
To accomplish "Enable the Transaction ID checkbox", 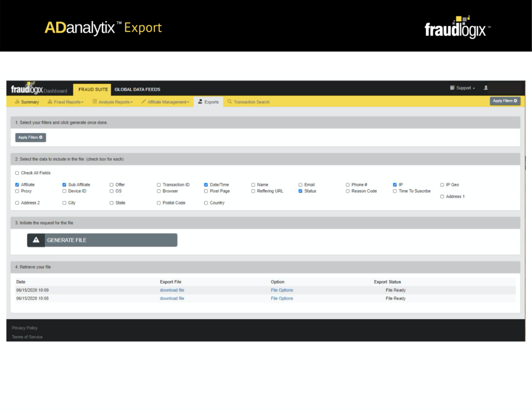I will point(158,185).
